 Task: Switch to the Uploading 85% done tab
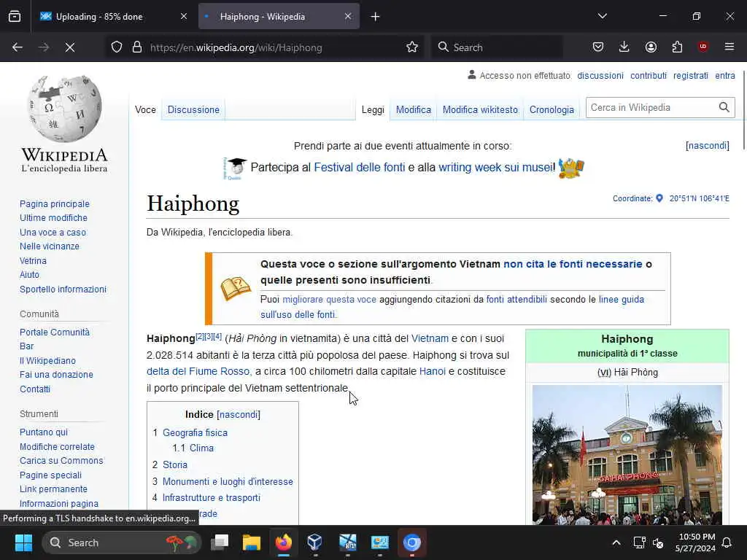click(x=113, y=17)
